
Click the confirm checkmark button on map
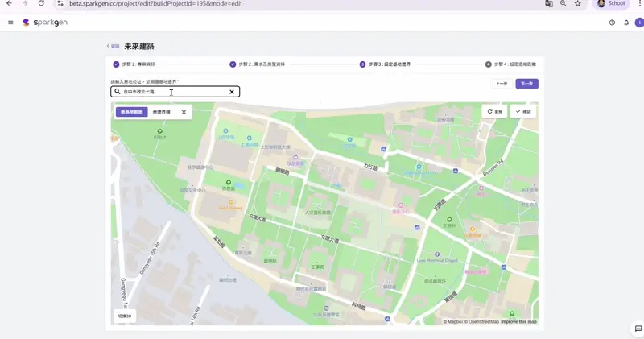(x=523, y=112)
